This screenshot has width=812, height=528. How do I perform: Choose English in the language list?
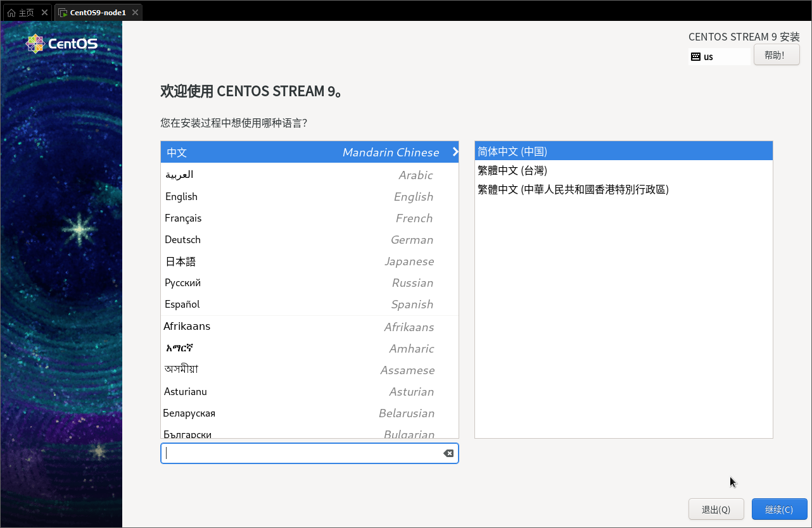[x=310, y=196]
